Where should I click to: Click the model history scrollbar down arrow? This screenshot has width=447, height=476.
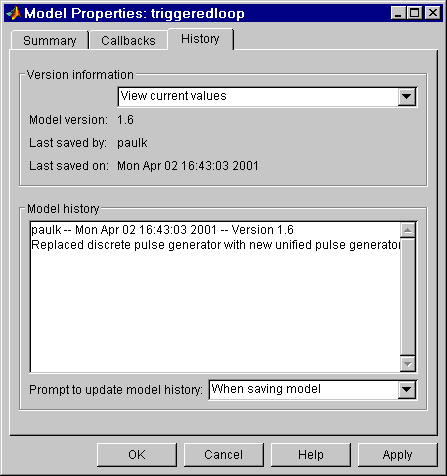[x=408, y=364]
